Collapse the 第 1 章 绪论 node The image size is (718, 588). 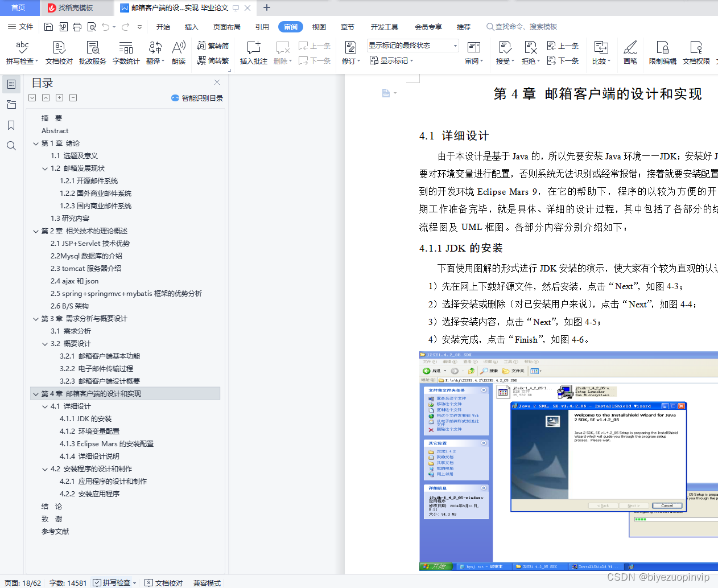pyautogui.click(x=36, y=143)
